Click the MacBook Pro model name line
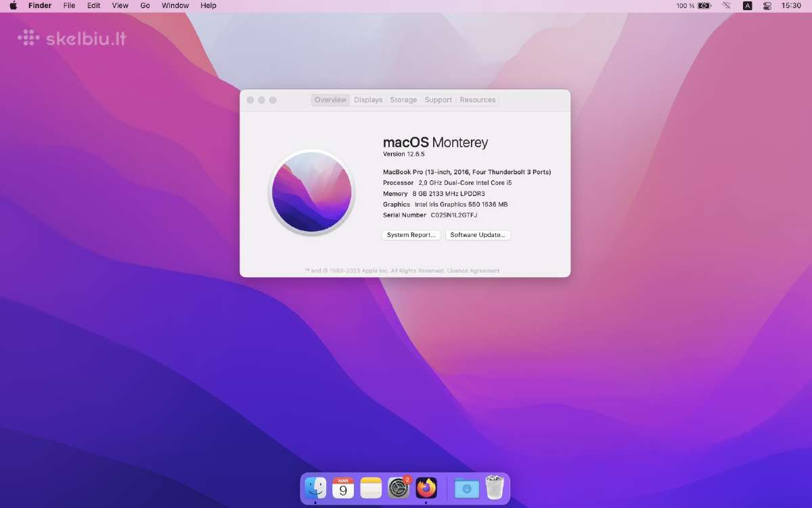This screenshot has height=508, width=812. click(x=467, y=172)
